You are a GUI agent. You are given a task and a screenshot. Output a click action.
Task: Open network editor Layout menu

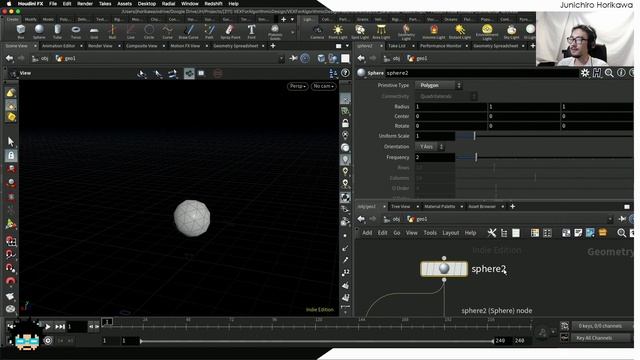coord(451,233)
